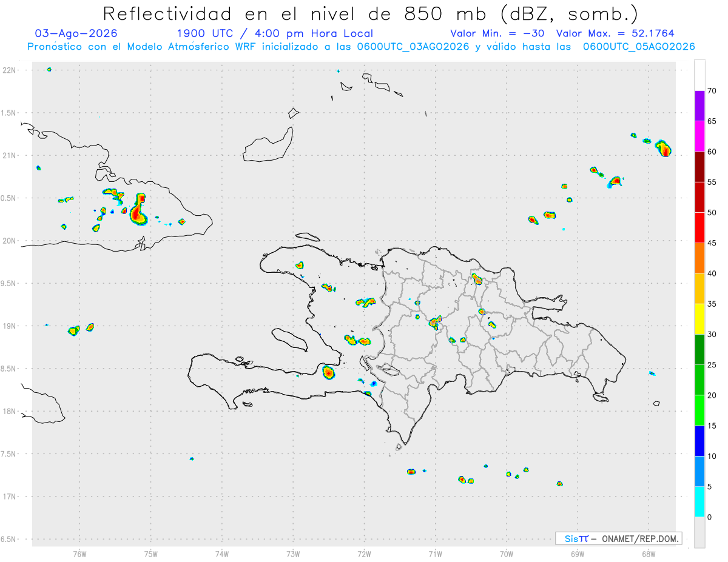Click the latitude axis label "17N"
Image resolution: width=728 pixels, height=562 pixels.
[x=10, y=497]
